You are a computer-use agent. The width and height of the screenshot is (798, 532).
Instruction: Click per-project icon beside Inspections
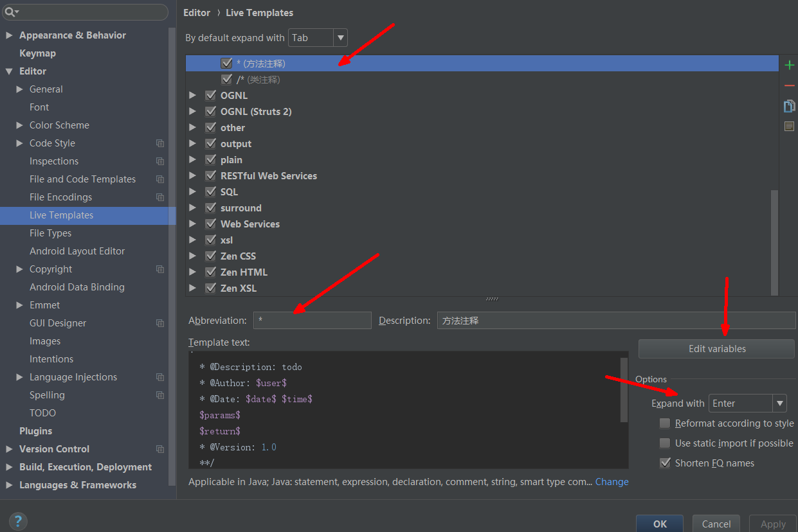160,161
